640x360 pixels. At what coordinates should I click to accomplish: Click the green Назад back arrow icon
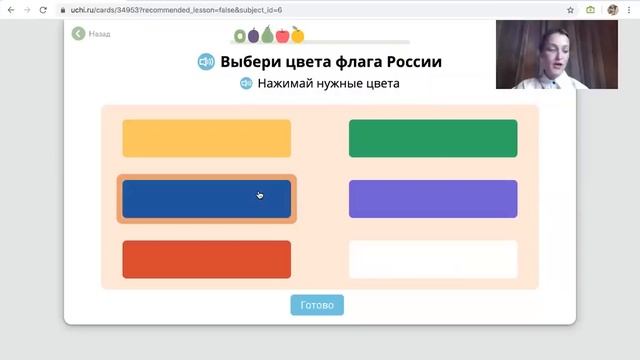(x=78, y=33)
